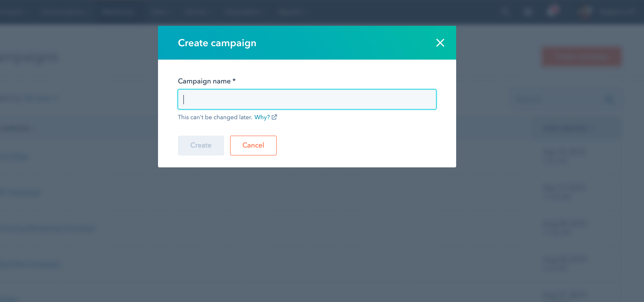
Task: Click the blurred page heading behind dialog
Action: (29, 58)
